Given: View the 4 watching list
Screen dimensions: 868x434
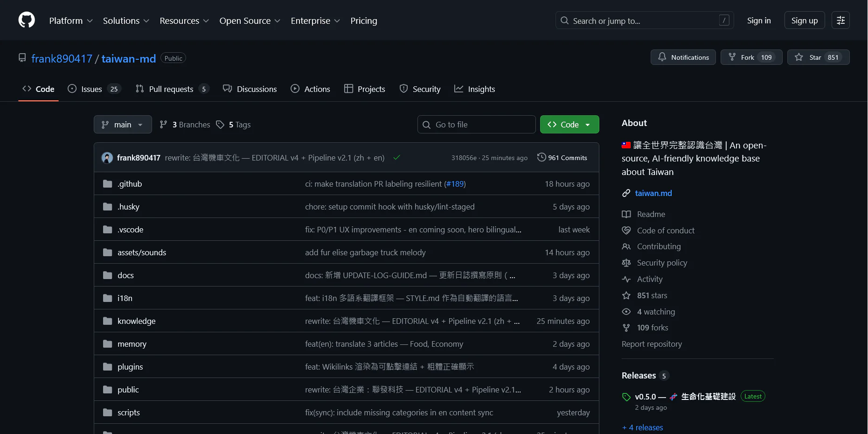Looking at the screenshot, I should (656, 312).
